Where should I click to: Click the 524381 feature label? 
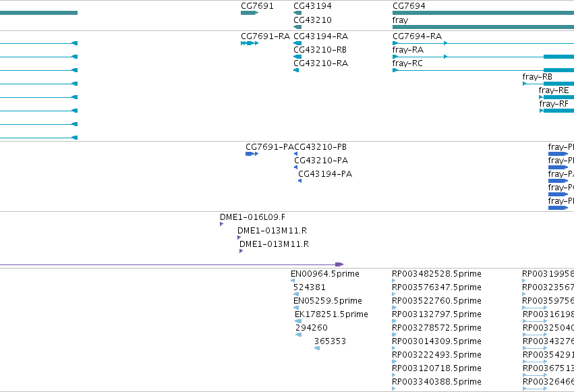[x=310, y=287]
